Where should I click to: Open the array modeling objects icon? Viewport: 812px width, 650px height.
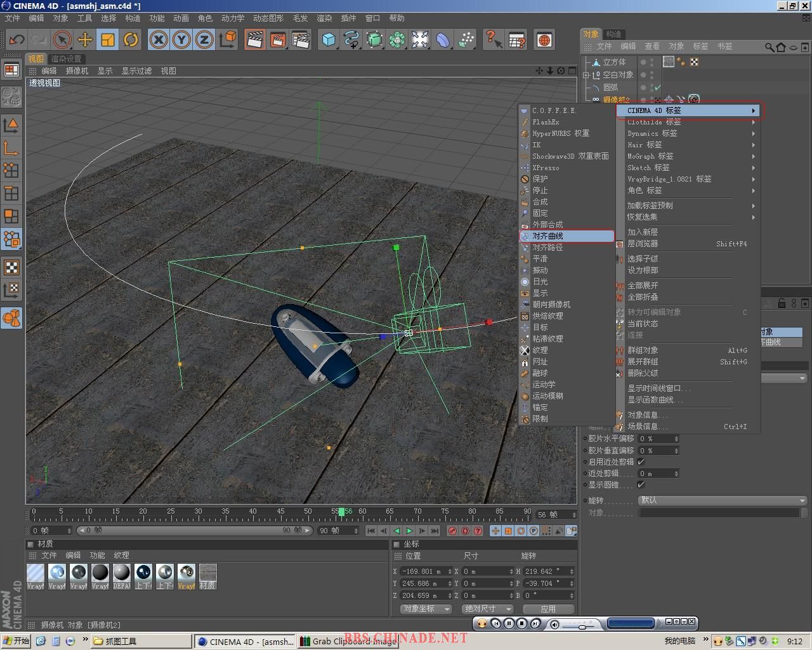click(397, 40)
